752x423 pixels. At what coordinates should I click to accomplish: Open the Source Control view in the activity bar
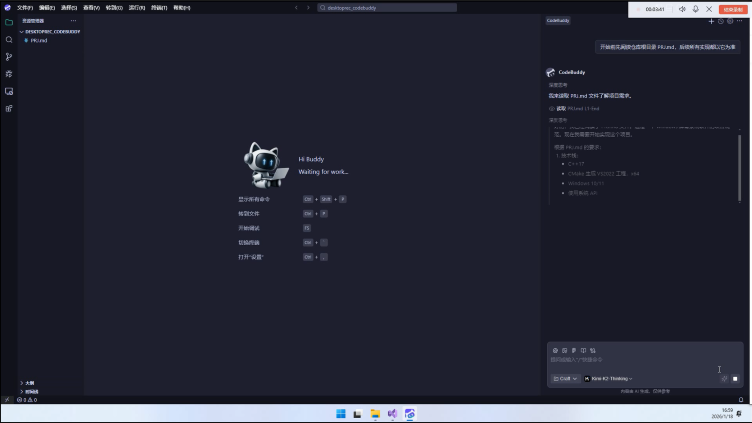[x=9, y=57]
